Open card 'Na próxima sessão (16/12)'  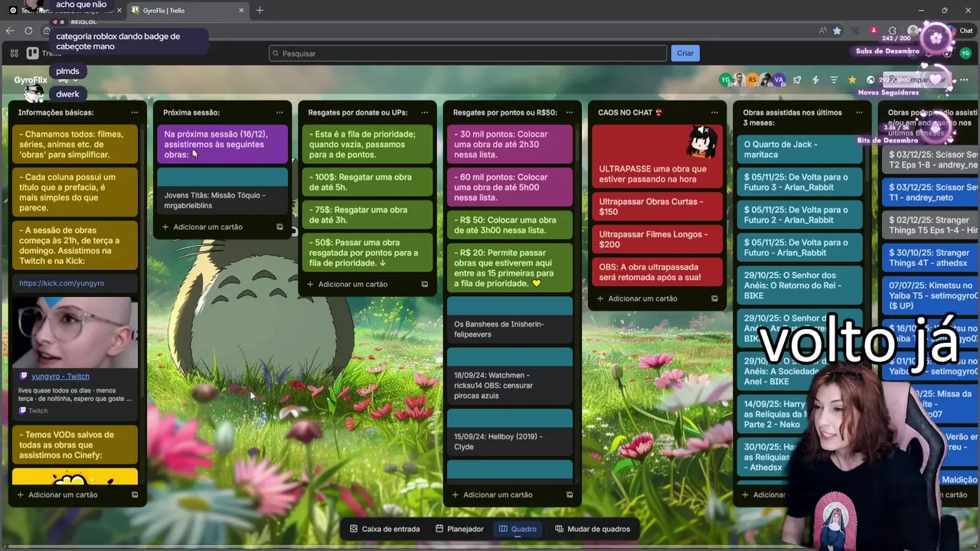223,144
